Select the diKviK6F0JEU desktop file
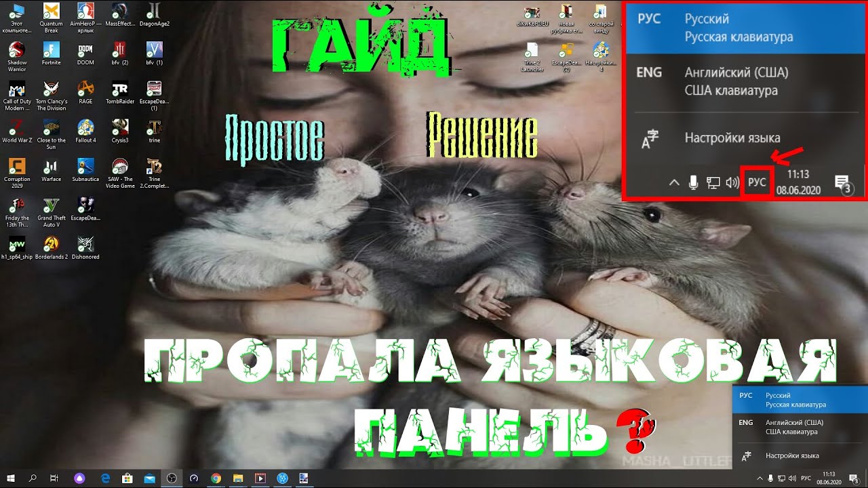The height and width of the screenshot is (488, 868). [532, 15]
